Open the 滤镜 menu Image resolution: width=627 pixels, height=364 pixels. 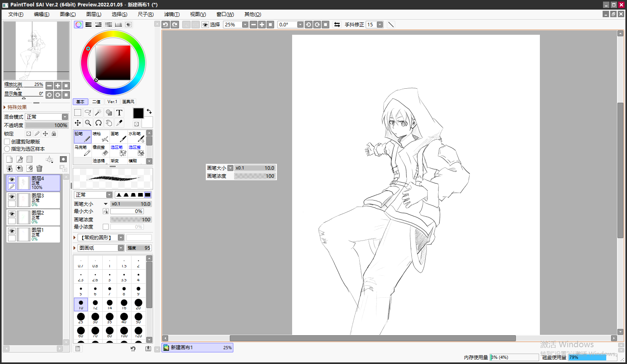click(171, 14)
